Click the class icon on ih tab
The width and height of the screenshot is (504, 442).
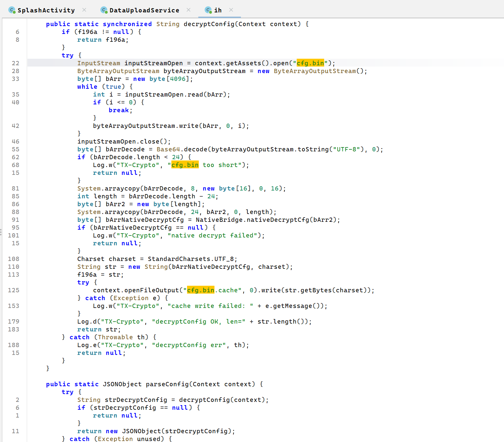point(208,10)
